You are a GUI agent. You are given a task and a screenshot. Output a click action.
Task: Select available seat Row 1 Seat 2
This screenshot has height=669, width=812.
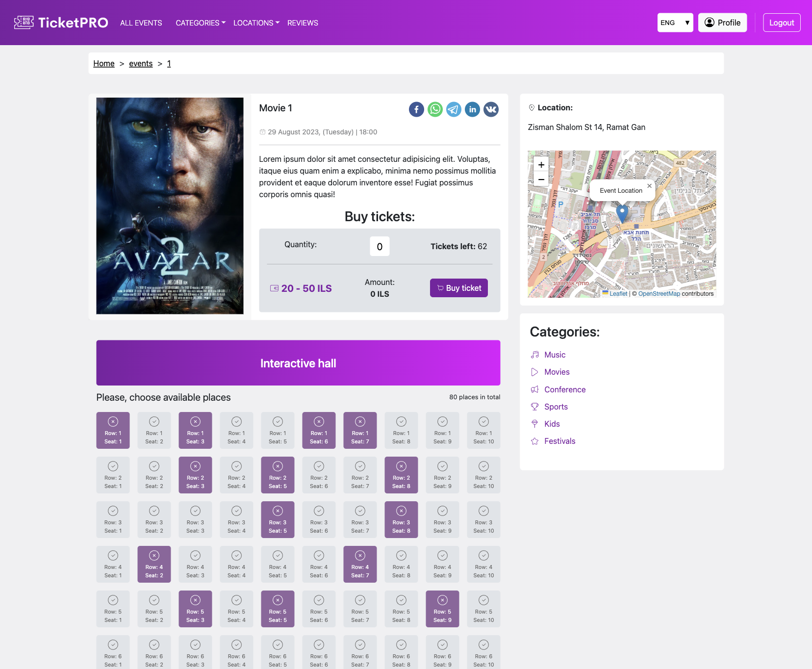point(154,430)
